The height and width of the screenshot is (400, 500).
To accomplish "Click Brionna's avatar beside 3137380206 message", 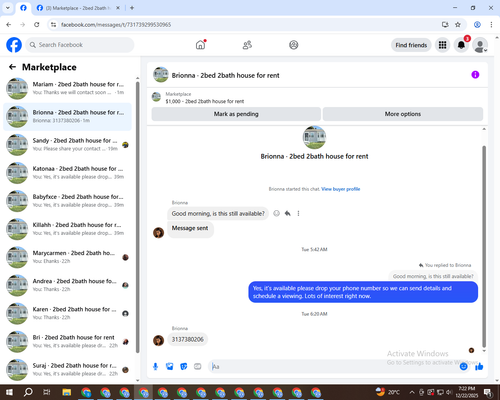I will (x=158, y=340).
